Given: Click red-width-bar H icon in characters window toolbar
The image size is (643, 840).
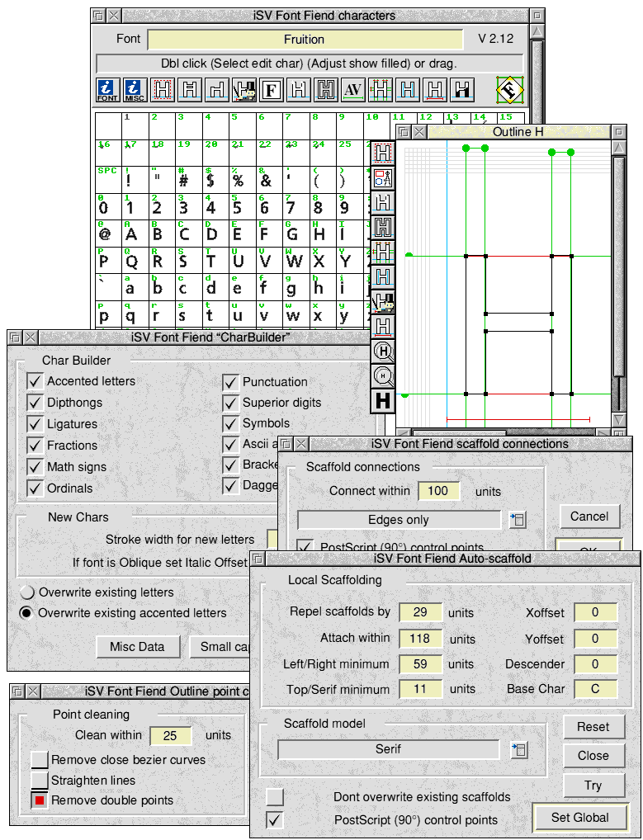Looking at the screenshot, I should 434,90.
